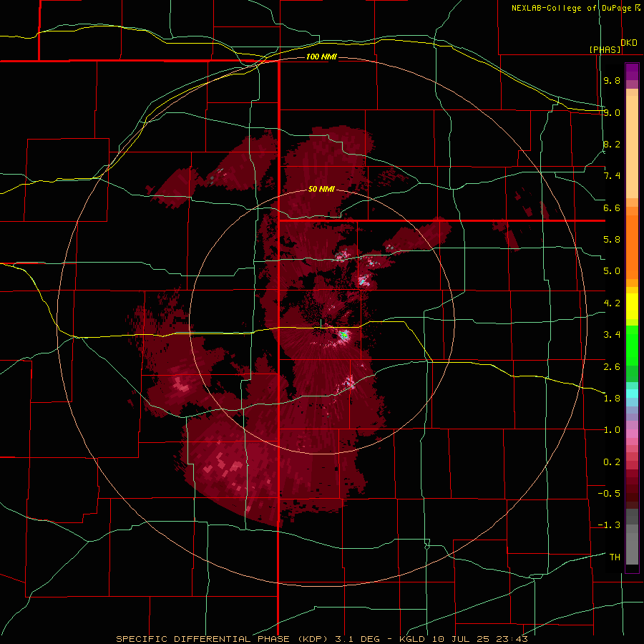The width and height of the screenshot is (644, 644).
Task: Pick the bright green color bar segment
Action: coord(632,345)
